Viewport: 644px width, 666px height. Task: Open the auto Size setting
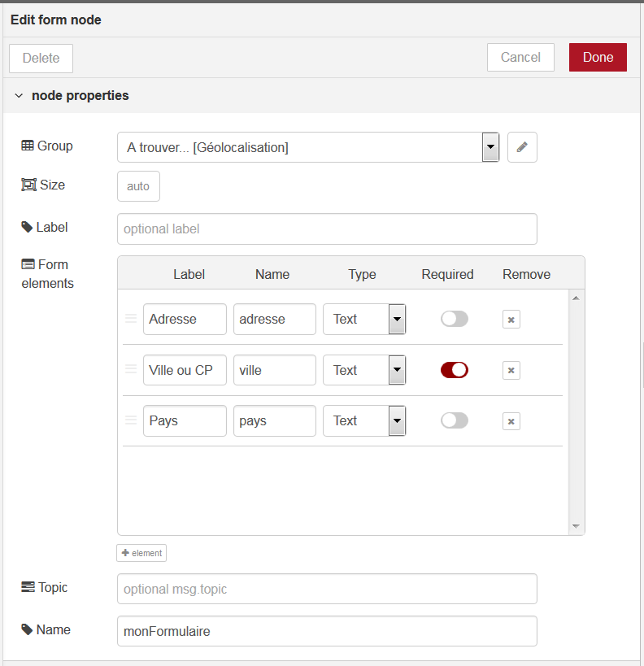[138, 186]
